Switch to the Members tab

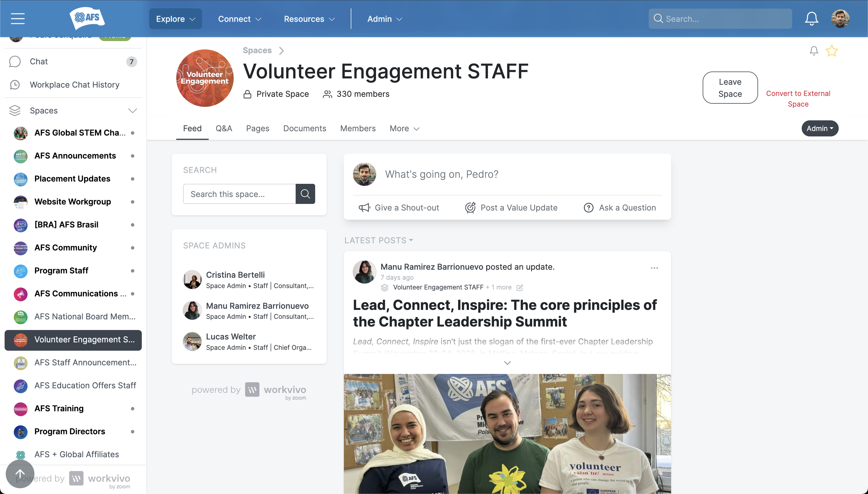pos(358,128)
